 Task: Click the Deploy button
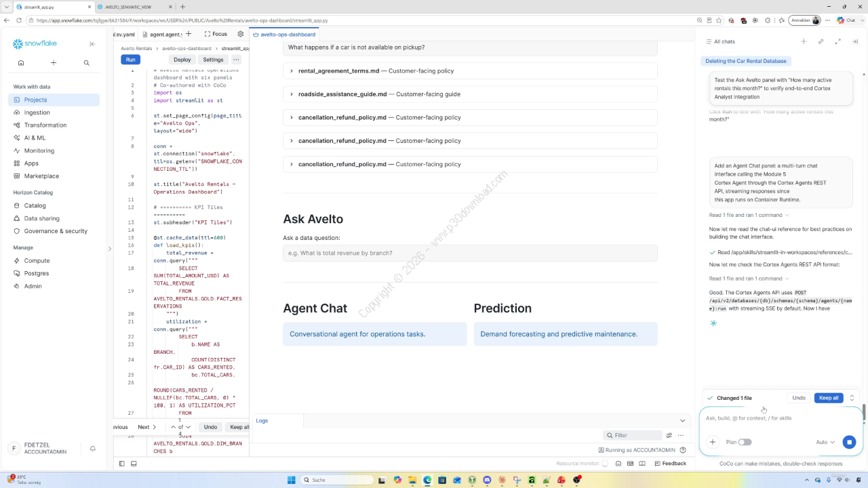coord(182,60)
